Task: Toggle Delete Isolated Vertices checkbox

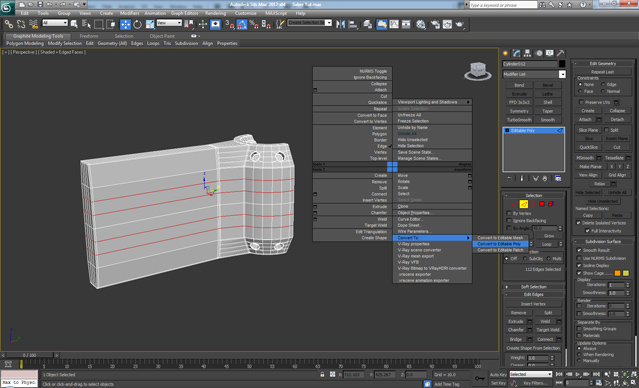Action: [x=578, y=223]
